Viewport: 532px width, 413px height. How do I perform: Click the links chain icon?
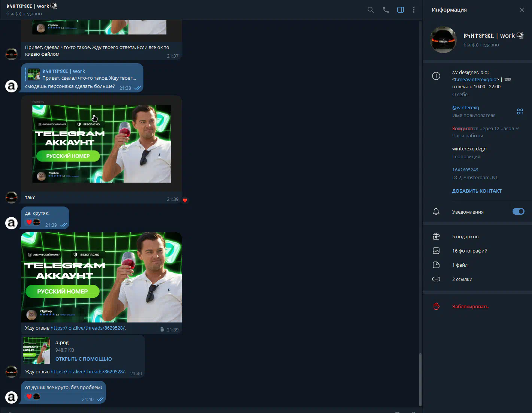(436, 279)
